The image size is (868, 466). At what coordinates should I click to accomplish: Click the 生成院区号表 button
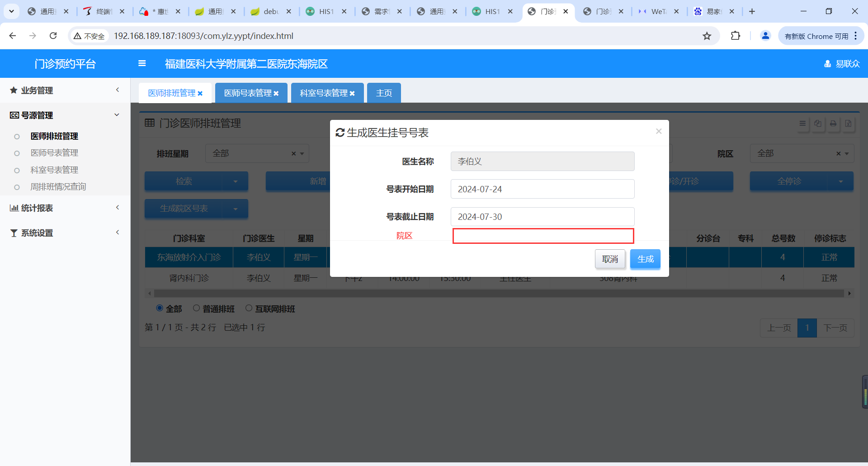click(184, 209)
